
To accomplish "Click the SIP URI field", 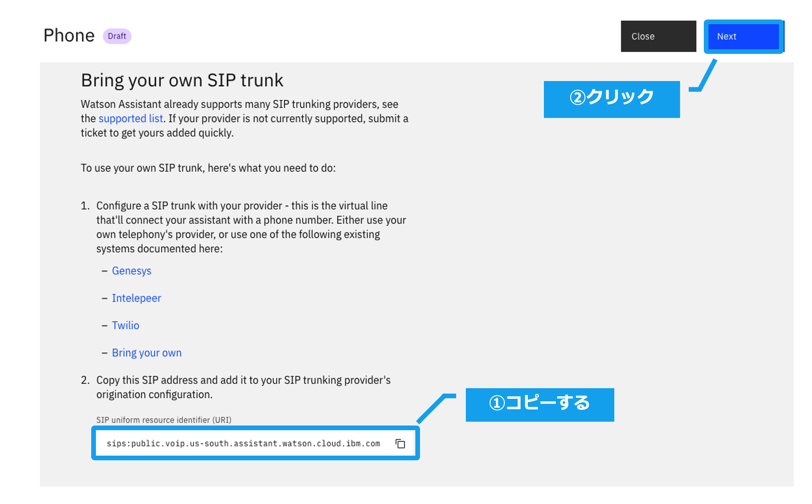I will click(255, 443).
